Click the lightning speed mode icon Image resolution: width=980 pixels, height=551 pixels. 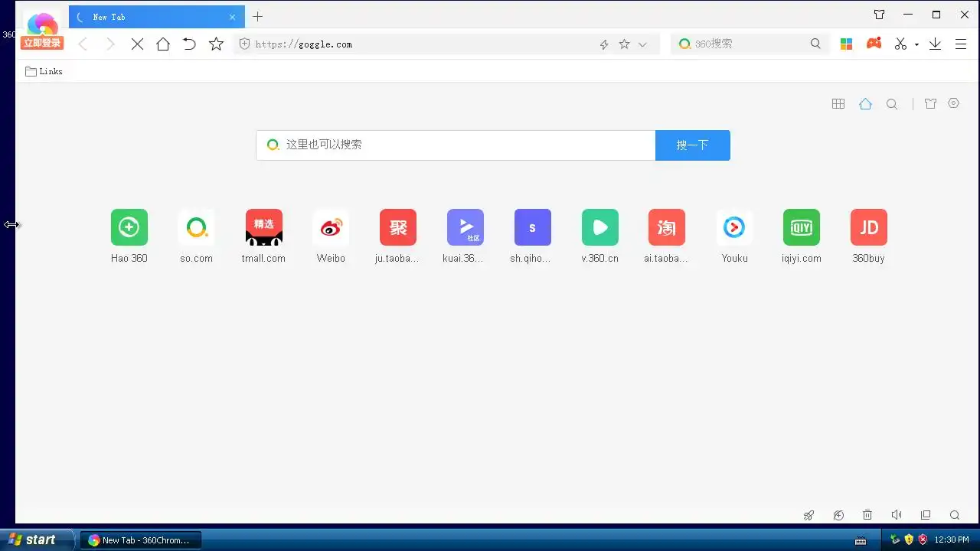click(604, 44)
